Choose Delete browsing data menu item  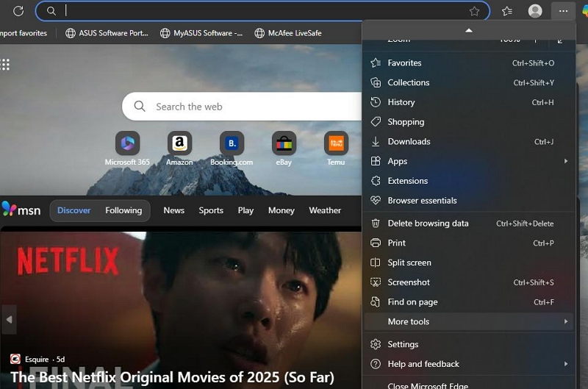tap(428, 223)
